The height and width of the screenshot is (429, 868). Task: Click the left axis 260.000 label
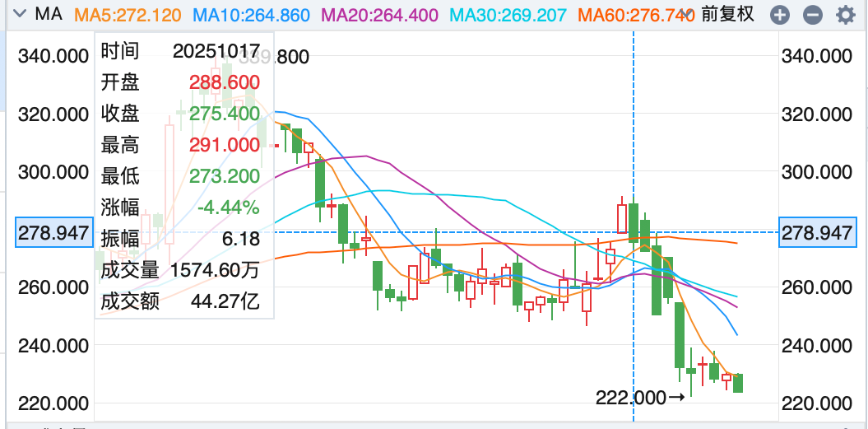(x=53, y=287)
